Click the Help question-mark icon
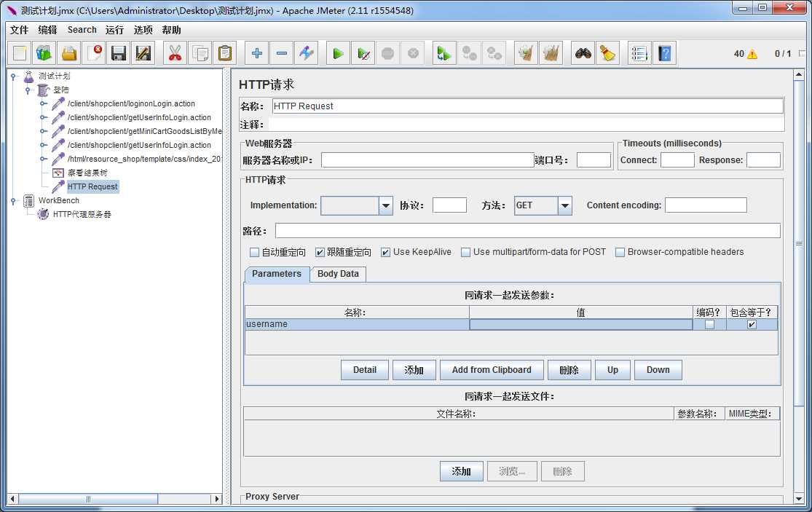The image size is (812, 512). [664, 53]
